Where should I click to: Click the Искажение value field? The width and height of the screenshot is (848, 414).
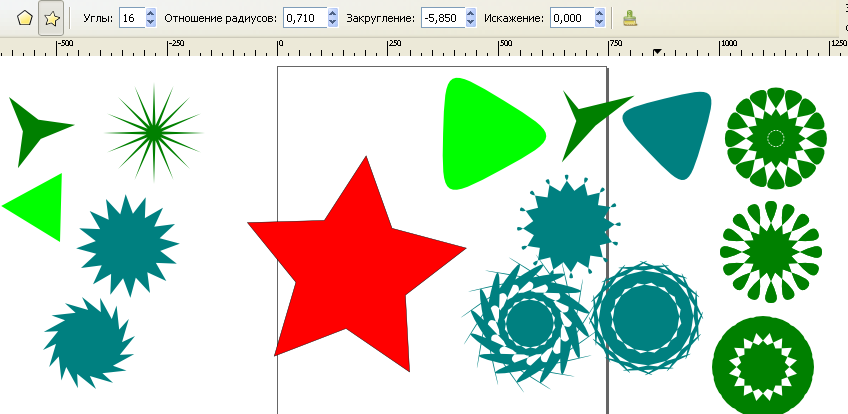point(572,18)
